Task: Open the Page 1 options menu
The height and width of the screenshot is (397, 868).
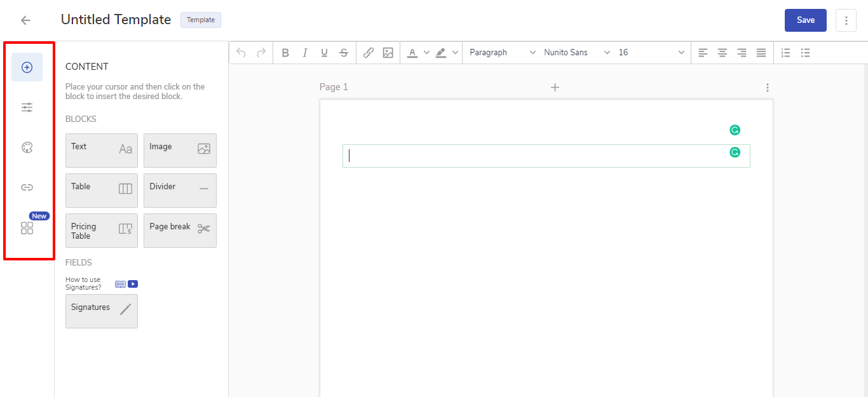Action: pyautogui.click(x=768, y=88)
